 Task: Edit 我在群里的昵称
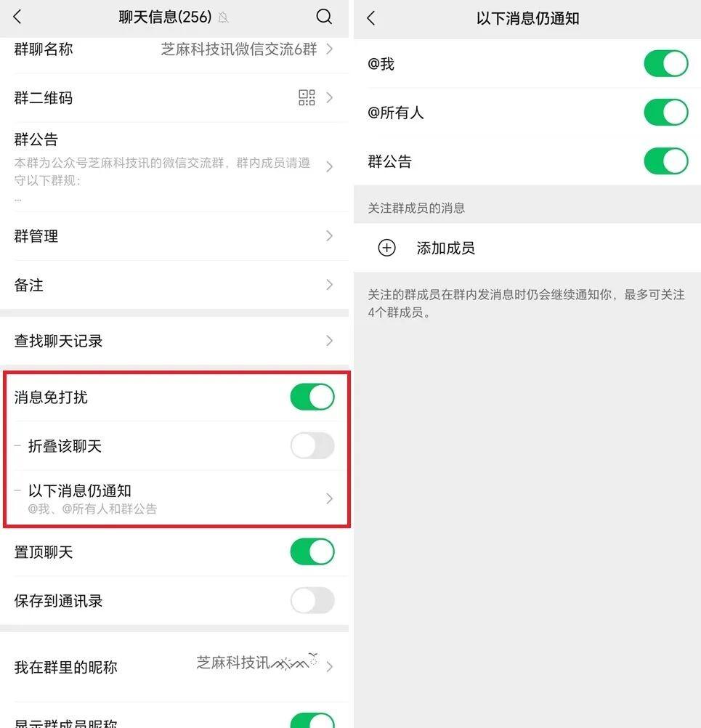[174, 667]
